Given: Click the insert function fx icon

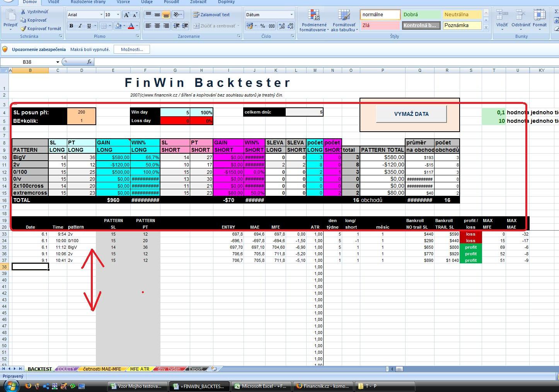Looking at the screenshot, I should point(89,62).
